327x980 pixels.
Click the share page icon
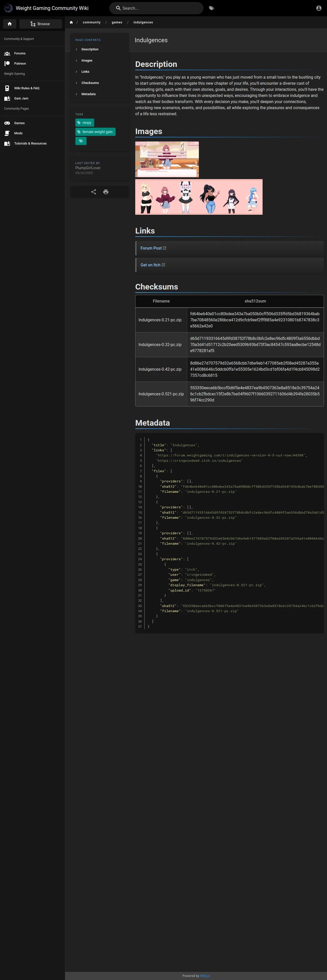pyautogui.click(x=94, y=192)
